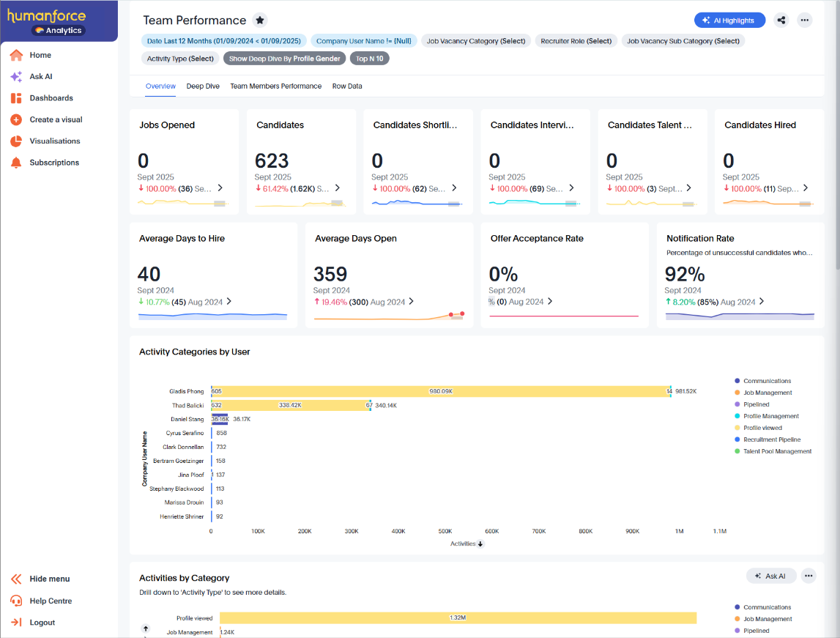Click the share icon in header
The width and height of the screenshot is (840, 638).
pyautogui.click(x=781, y=21)
